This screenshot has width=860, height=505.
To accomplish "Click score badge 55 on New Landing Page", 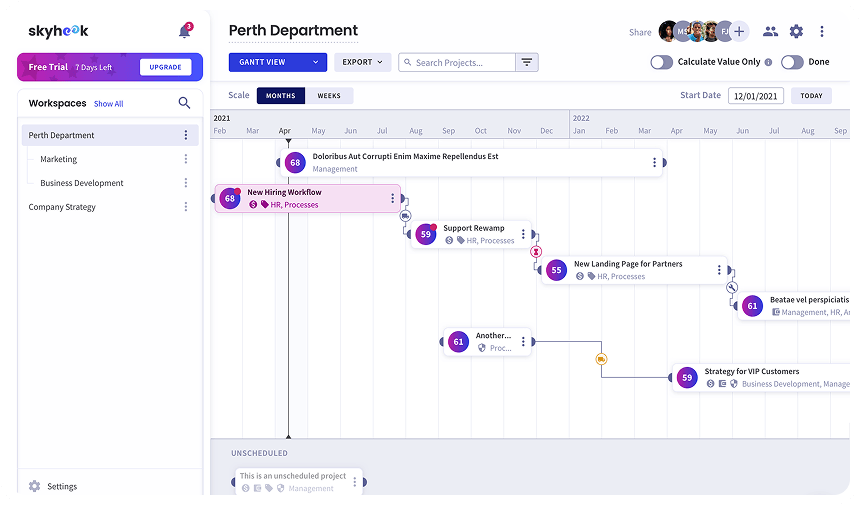I will click(x=557, y=270).
